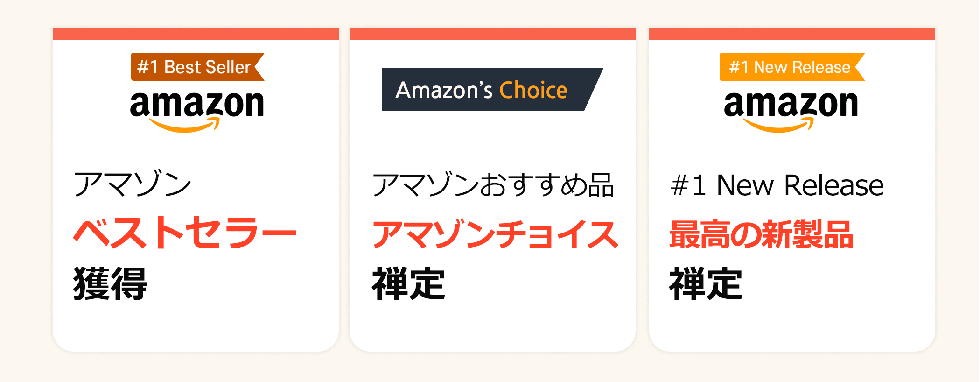Click red top bar of Amazon's Choice card
This screenshot has height=382, width=980.
click(492, 34)
